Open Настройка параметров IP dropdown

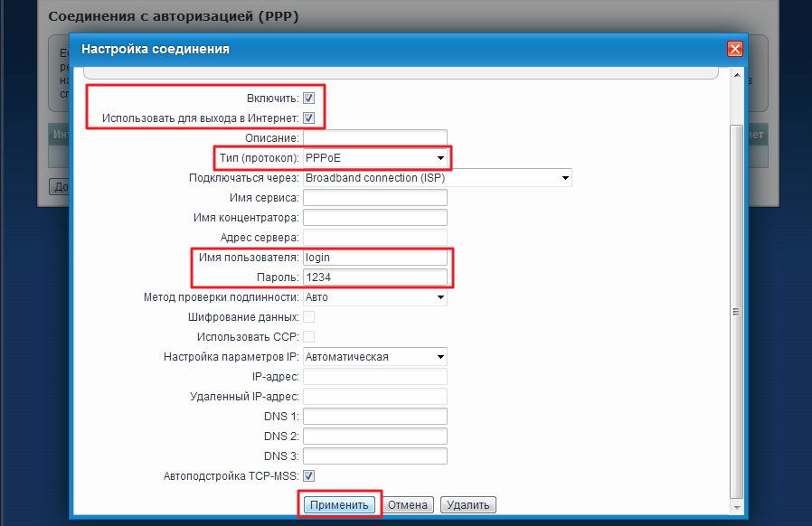pyautogui.click(x=375, y=357)
